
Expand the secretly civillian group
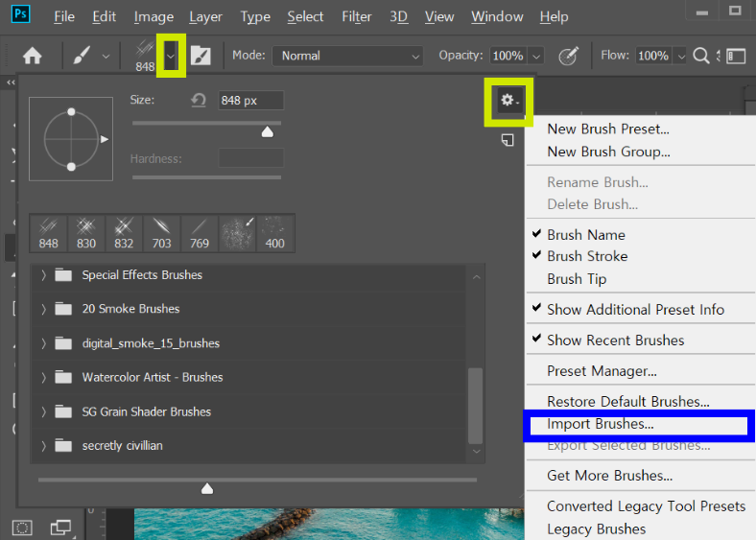(x=43, y=446)
